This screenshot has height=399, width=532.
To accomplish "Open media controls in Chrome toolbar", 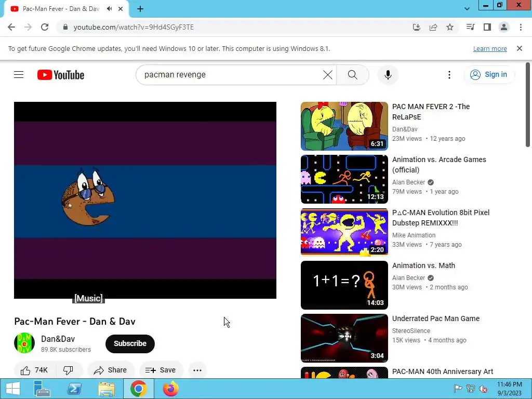I will click(x=471, y=27).
